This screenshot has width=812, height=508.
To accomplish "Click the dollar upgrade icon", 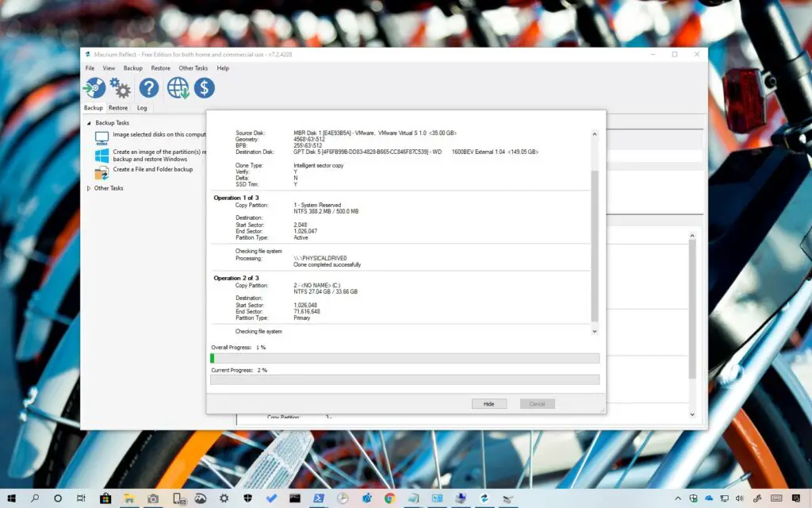I will [205, 88].
